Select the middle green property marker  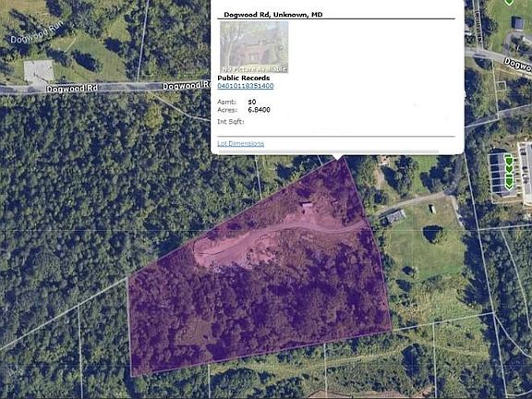[509, 167]
